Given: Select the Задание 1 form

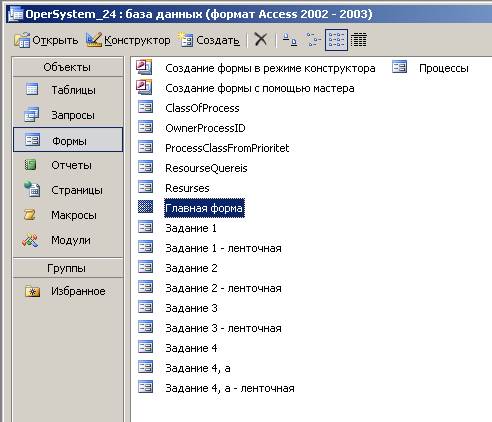Looking at the screenshot, I should coord(191,228).
